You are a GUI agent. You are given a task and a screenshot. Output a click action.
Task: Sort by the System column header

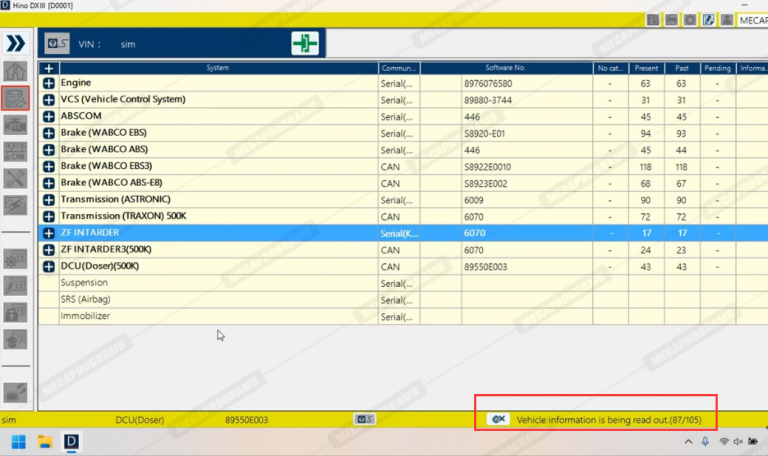(x=218, y=68)
